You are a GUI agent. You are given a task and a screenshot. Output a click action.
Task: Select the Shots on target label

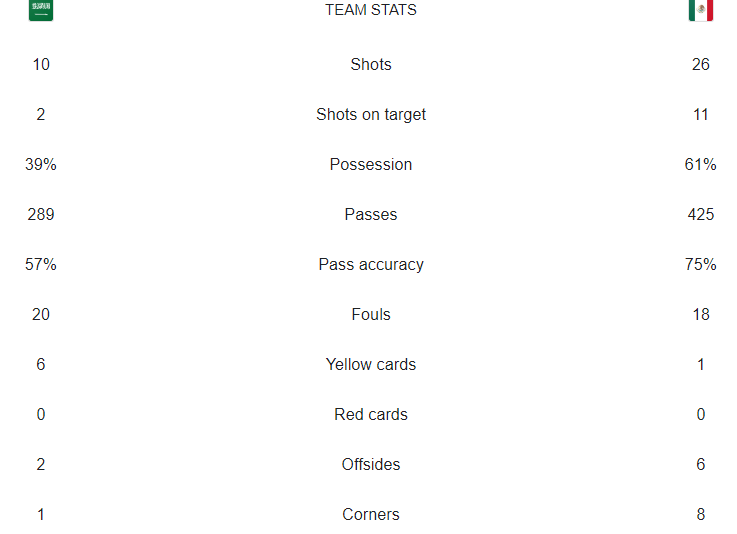click(x=371, y=115)
